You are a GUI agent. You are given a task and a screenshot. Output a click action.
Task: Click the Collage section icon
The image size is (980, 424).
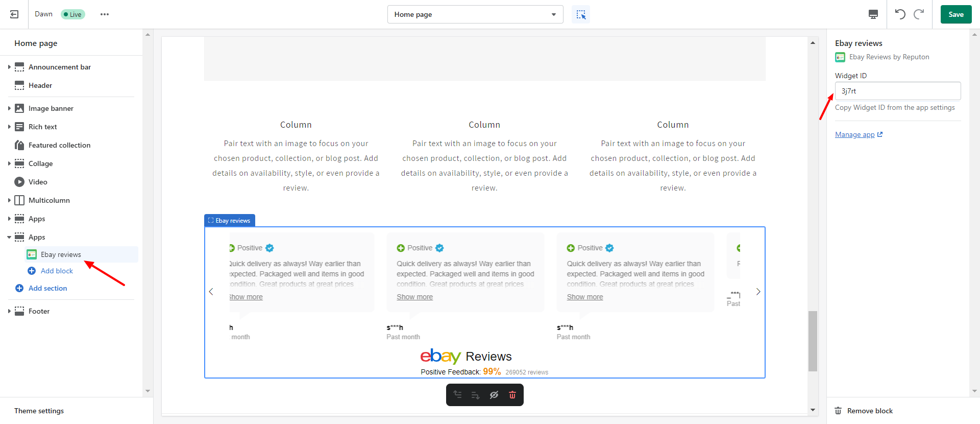19,163
